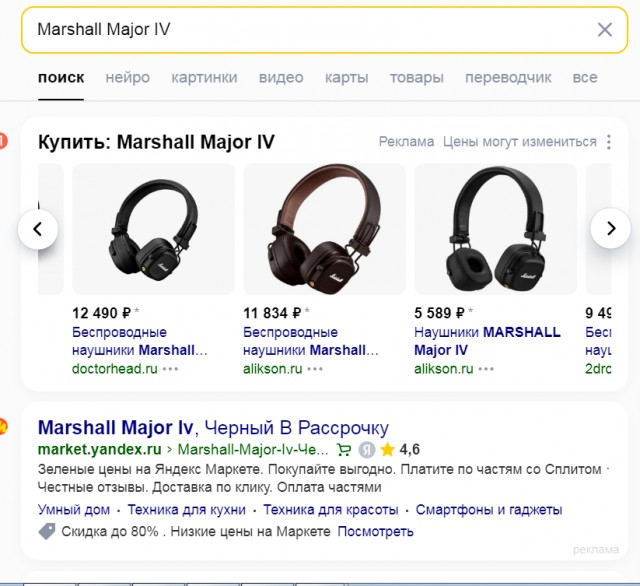
Task: Open the three dots next to doctorhead.ru
Action: point(170,369)
